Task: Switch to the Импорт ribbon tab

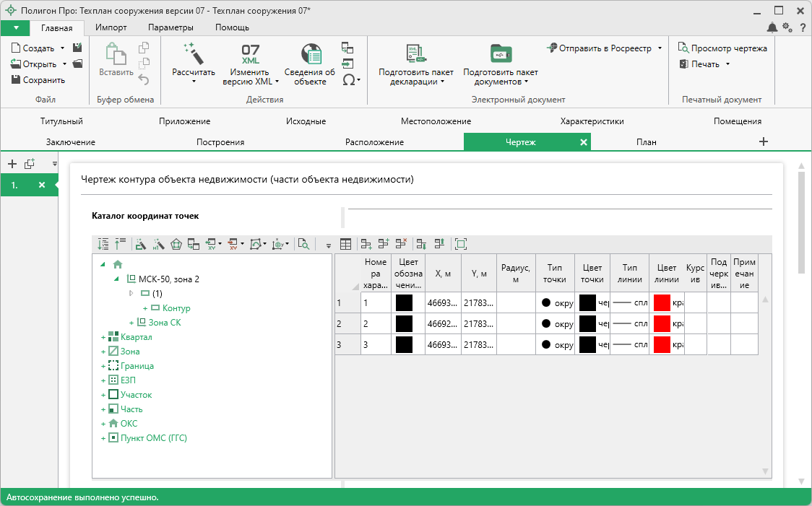Action: point(111,27)
